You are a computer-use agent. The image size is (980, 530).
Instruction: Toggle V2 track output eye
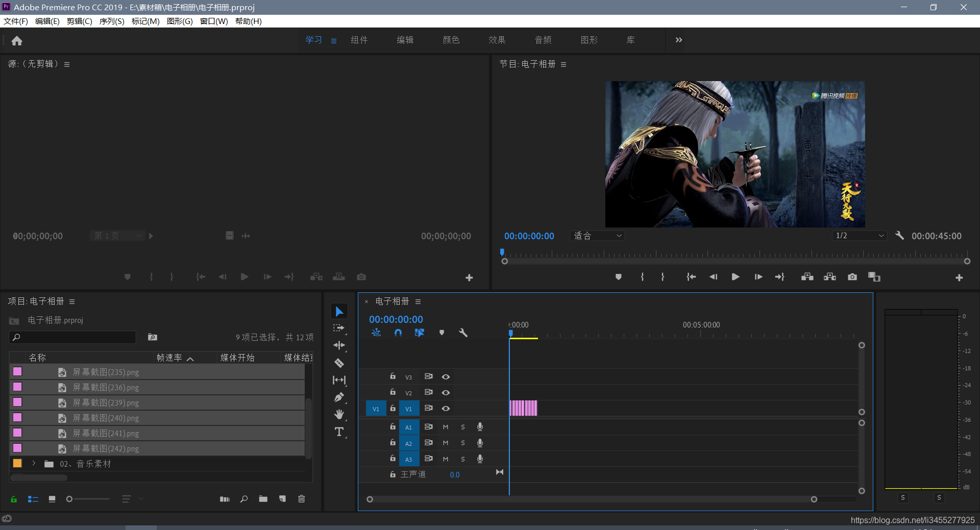tap(446, 393)
